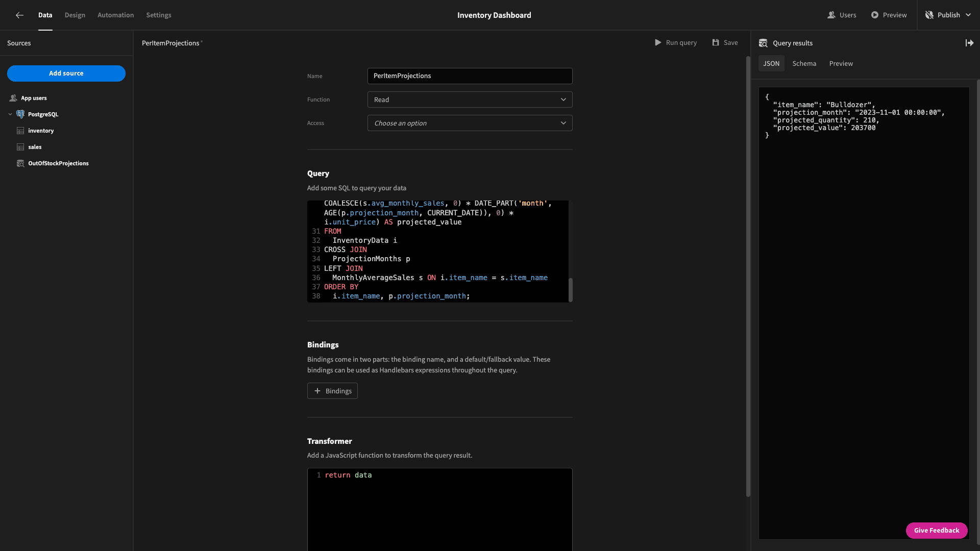The image size is (980, 551).
Task: Click the Give Feedback button
Action: pos(937,531)
